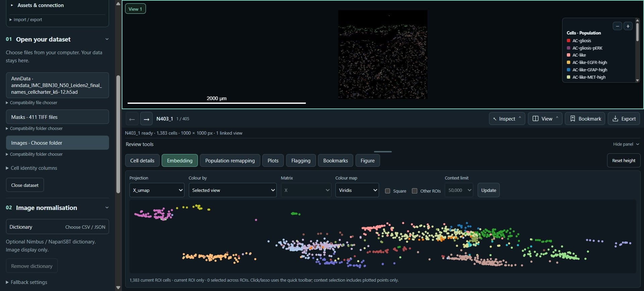Go to the previous ROI arrow

[132, 119]
